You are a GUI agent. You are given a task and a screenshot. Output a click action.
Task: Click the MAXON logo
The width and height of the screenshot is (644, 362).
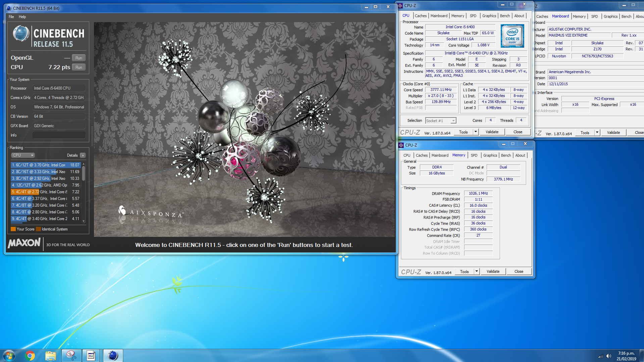pos(24,243)
